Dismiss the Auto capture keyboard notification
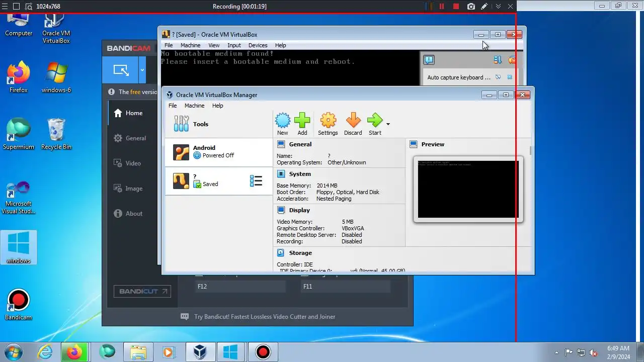This screenshot has height=362, width=644. 510,77
